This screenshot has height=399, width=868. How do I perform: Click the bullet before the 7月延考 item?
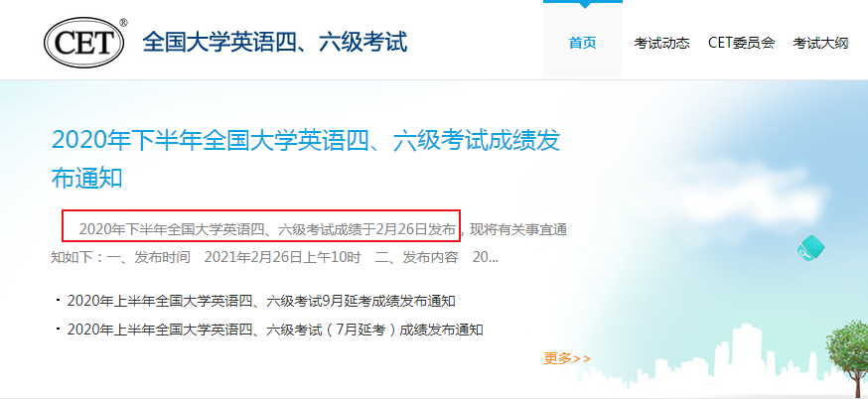click(x=58, y=329)
